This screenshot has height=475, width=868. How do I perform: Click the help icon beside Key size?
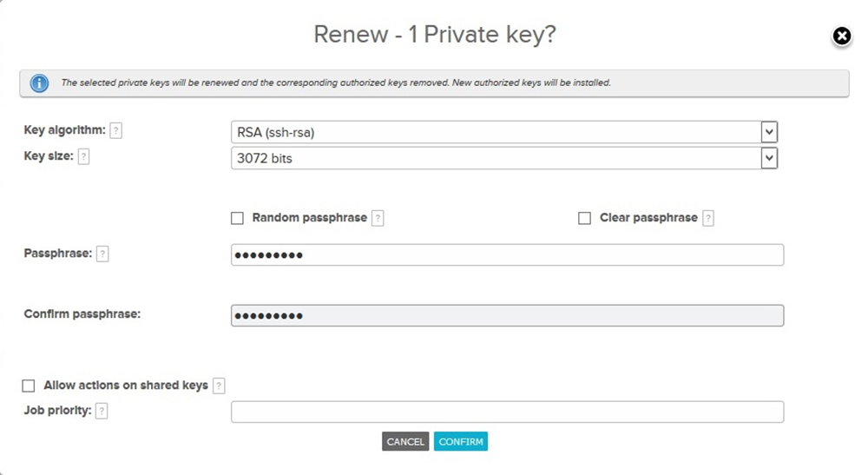coord(83,156)
